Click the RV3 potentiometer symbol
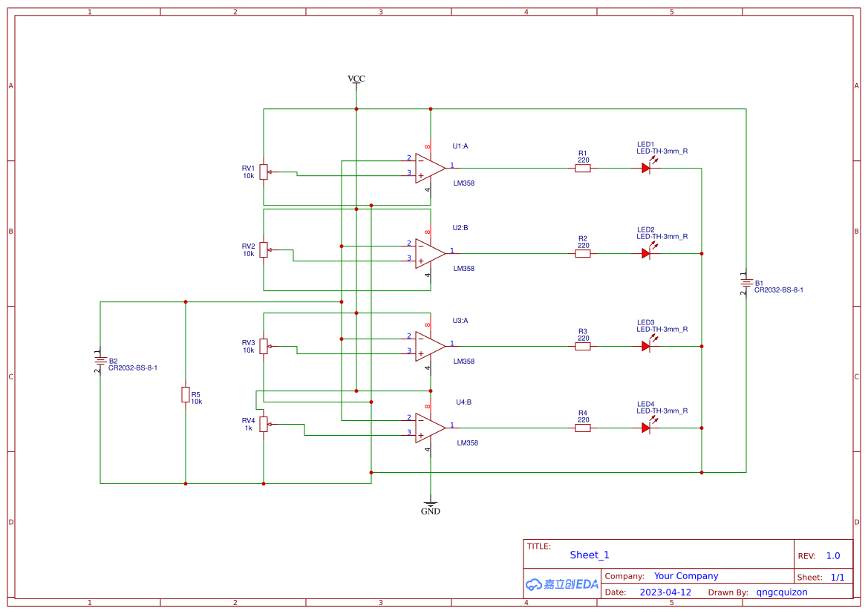The image size is (868, 614). [x=264, y=347]
